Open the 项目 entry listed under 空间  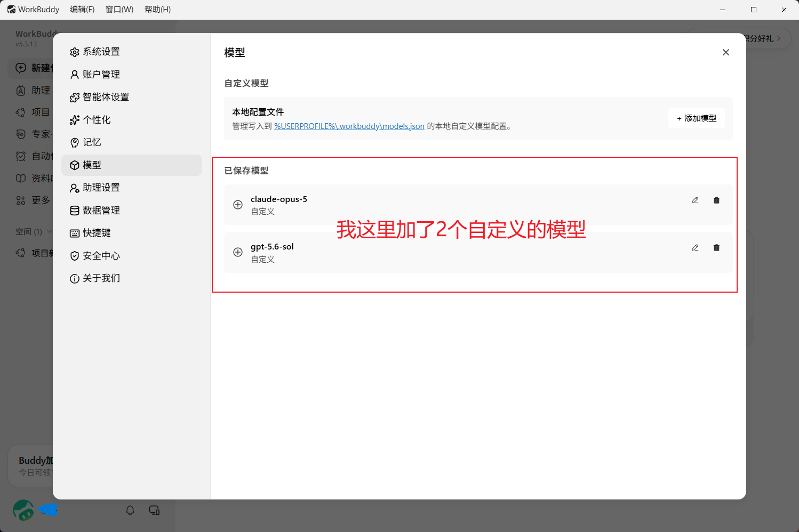click(x=34, y=253)
